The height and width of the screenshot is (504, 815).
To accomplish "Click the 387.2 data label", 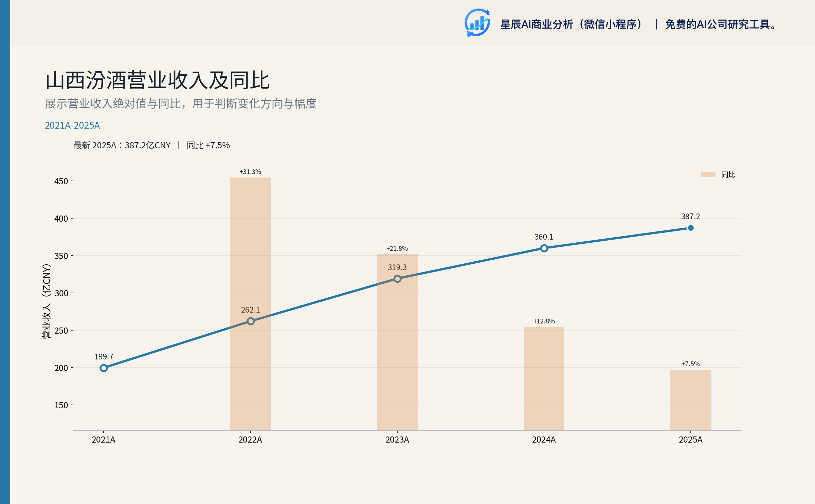I will click(x=691, y=217).
